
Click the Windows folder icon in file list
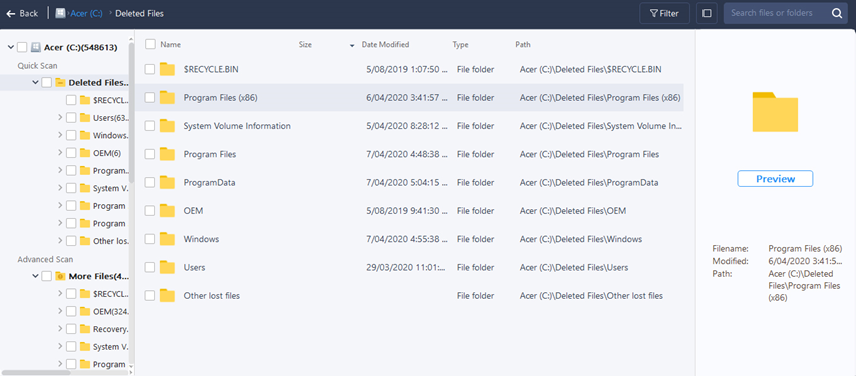click(167, 239)
